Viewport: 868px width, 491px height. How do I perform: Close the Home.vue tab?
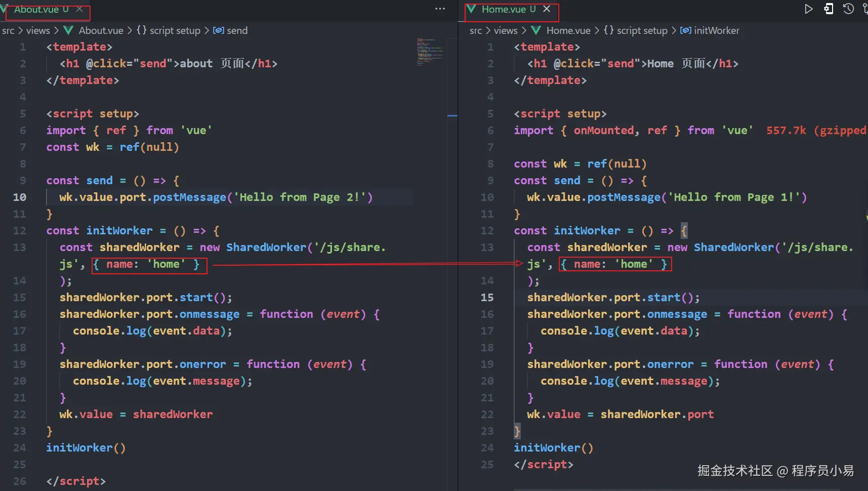pos(547,9)
